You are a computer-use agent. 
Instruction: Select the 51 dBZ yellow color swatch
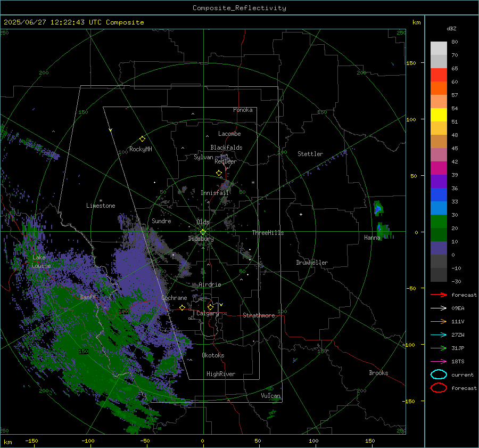(x=439, y=115)
